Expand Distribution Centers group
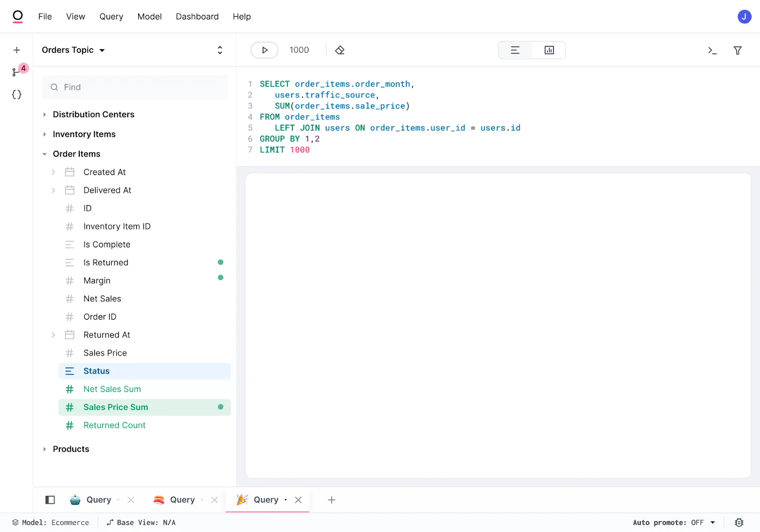The image size is (760, 532). (45, 114)
